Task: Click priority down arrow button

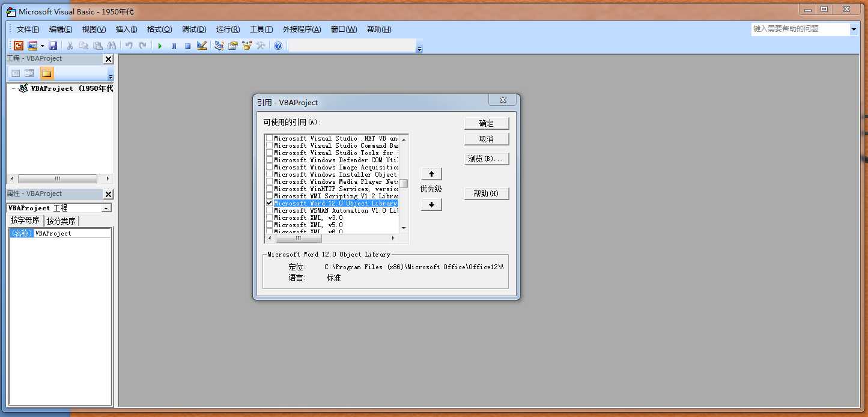Action: coord(431,204)
